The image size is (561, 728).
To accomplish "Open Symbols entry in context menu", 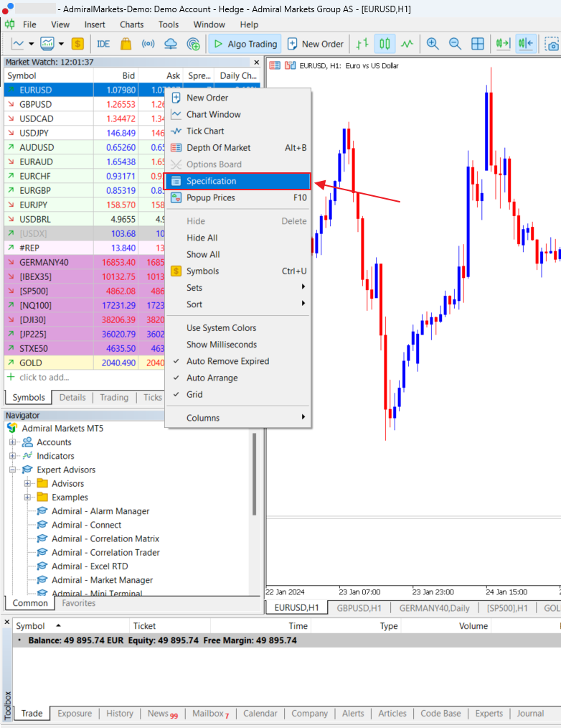I will (x=238, y=271).
